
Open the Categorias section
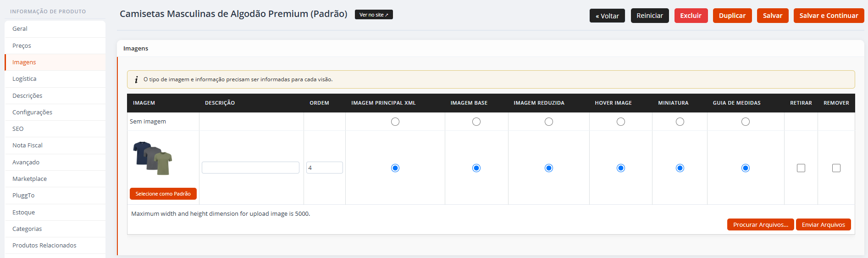[55, 229]
